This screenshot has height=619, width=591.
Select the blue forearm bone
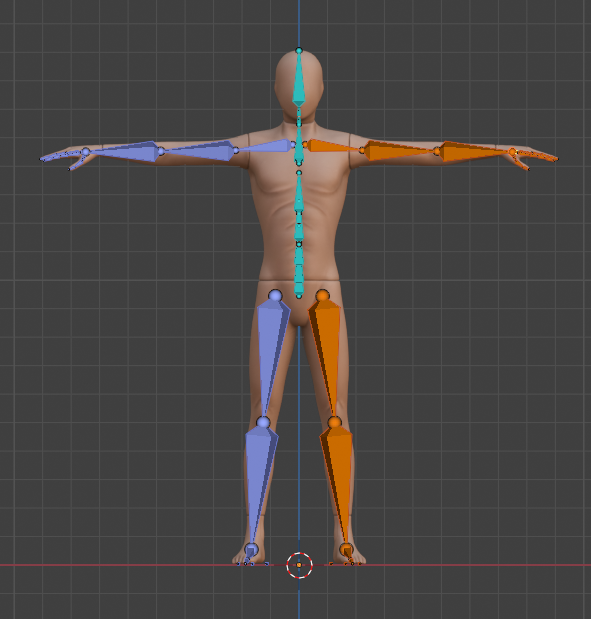point(126,152)
